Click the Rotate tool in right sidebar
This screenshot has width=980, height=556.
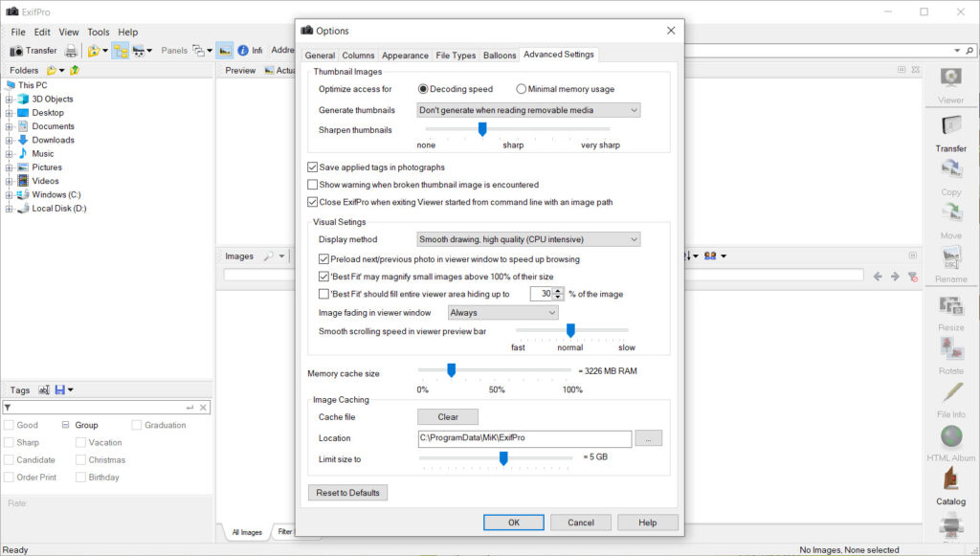(x=950, y=357)
